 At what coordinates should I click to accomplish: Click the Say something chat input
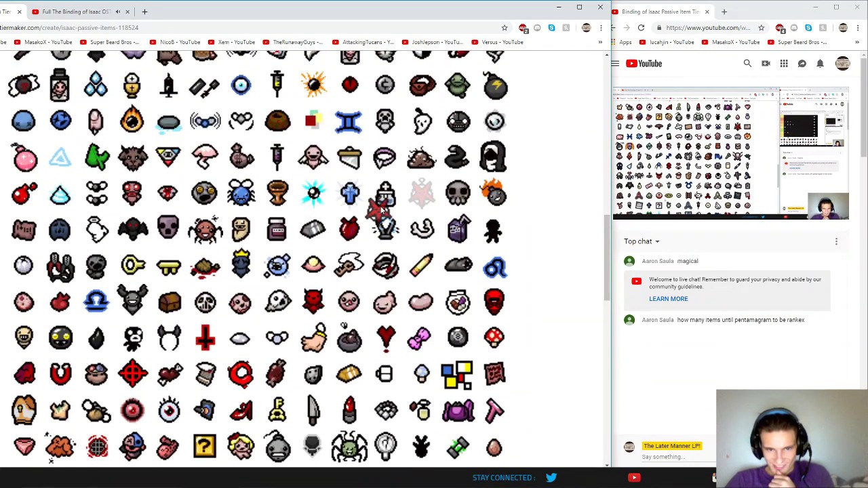pyautogui.click(x=664, y=457)
